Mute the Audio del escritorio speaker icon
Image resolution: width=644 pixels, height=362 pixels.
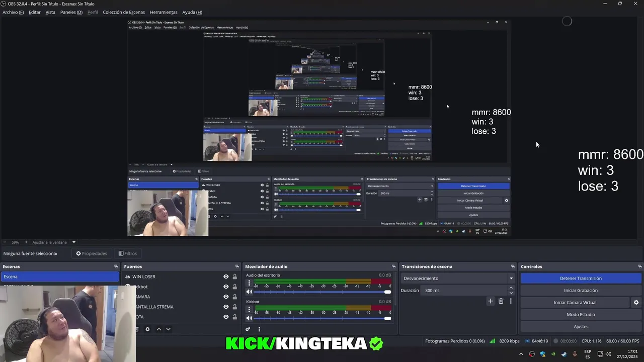[x=249, y=292]
